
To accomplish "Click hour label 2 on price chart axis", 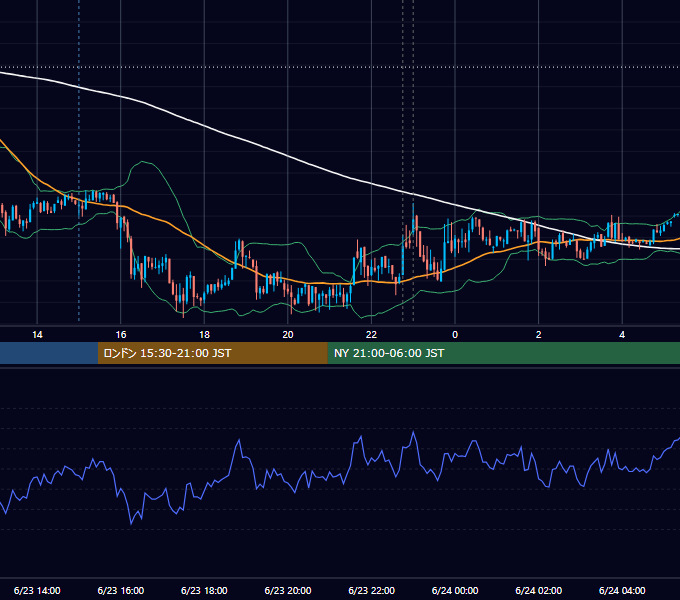I will coord(538,335).
